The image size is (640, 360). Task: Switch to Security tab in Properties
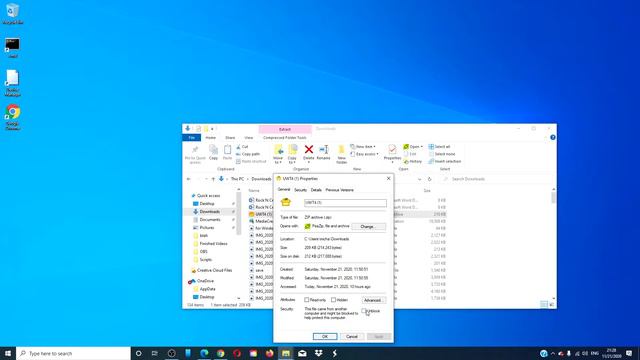pyautogui.click(x=300, y=190)
